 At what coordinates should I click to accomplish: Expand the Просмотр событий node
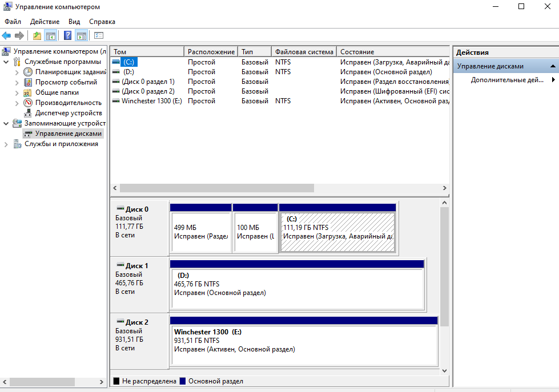[x=17, y=83]
